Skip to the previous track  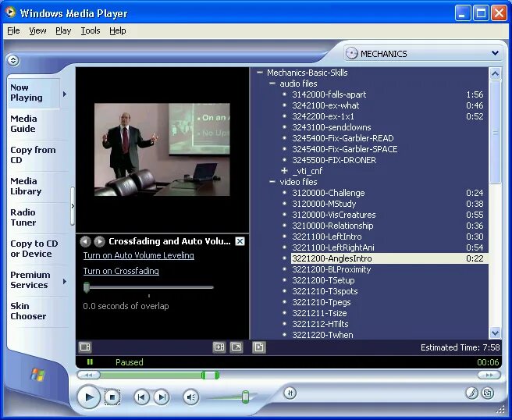click(141, 397)
